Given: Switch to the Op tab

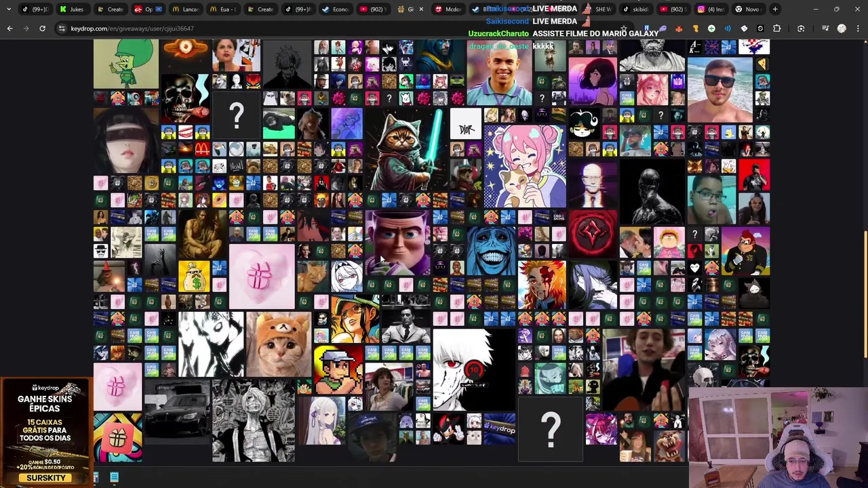Looking at the screenshot, I should coord(147,9).
